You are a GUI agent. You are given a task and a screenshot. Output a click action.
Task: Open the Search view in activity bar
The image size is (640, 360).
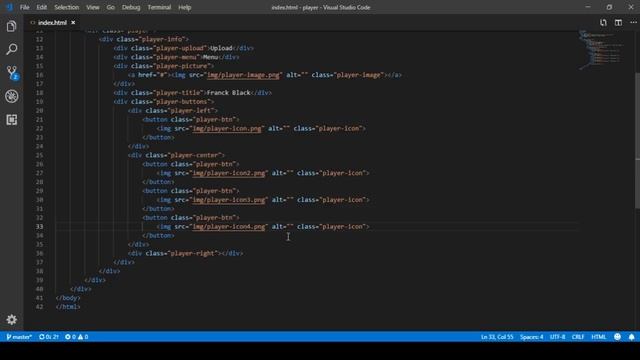(11, 49)
